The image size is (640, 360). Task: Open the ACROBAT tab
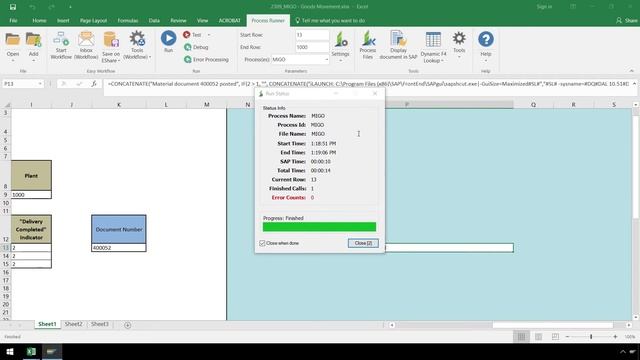point(229,20)
